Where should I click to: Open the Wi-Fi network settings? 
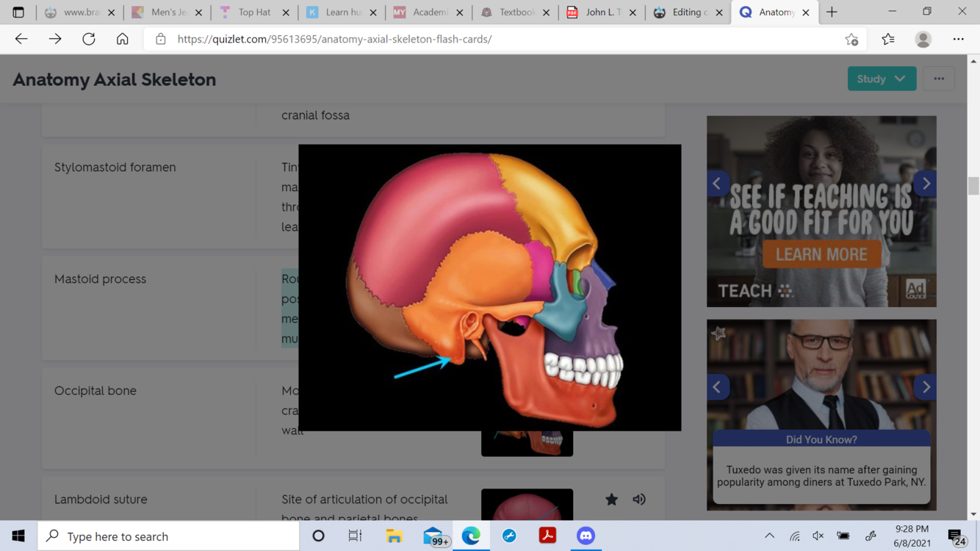pyautogui.click(x=795, y=536)
